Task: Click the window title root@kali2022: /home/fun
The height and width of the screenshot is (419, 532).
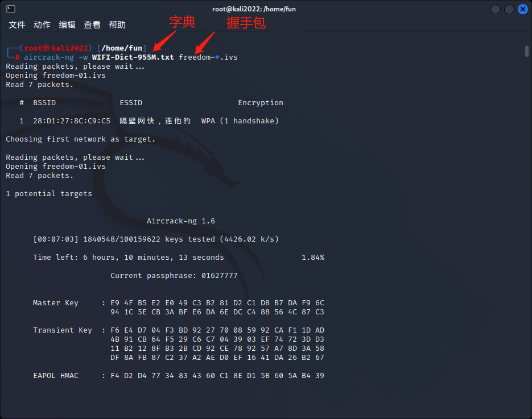Action: [254, 9]
